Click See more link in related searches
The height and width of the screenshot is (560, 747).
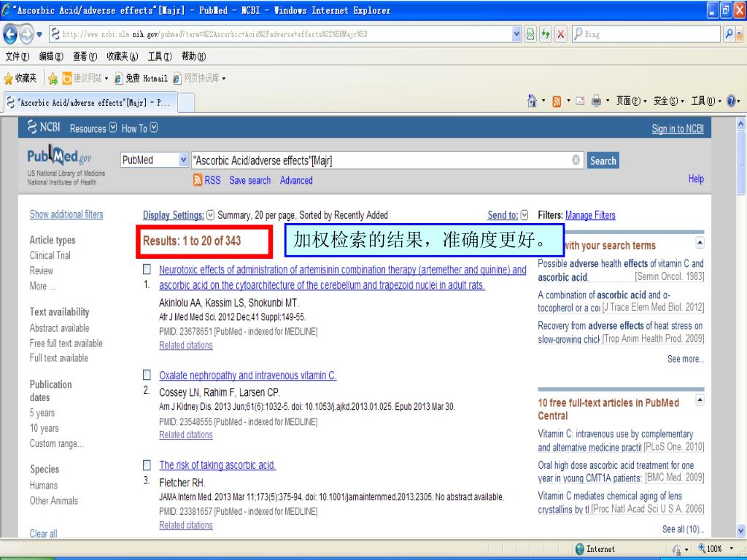(x=686, y=359)
